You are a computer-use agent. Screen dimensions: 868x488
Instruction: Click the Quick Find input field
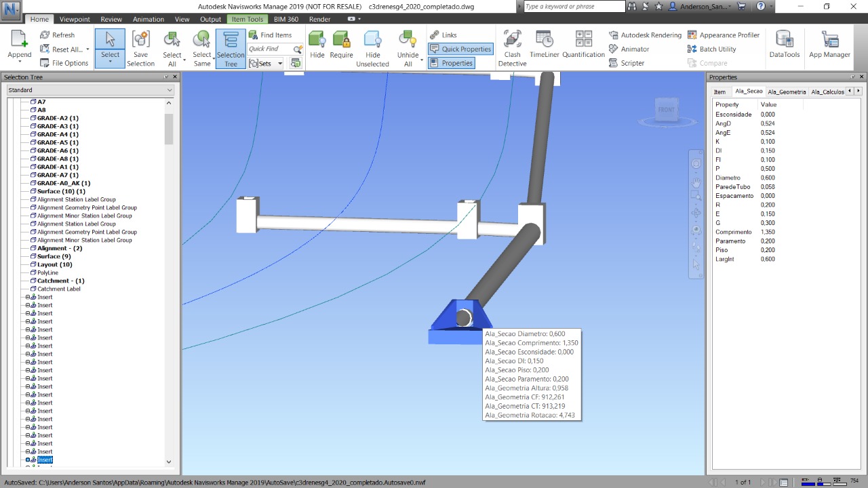point(271,49)
